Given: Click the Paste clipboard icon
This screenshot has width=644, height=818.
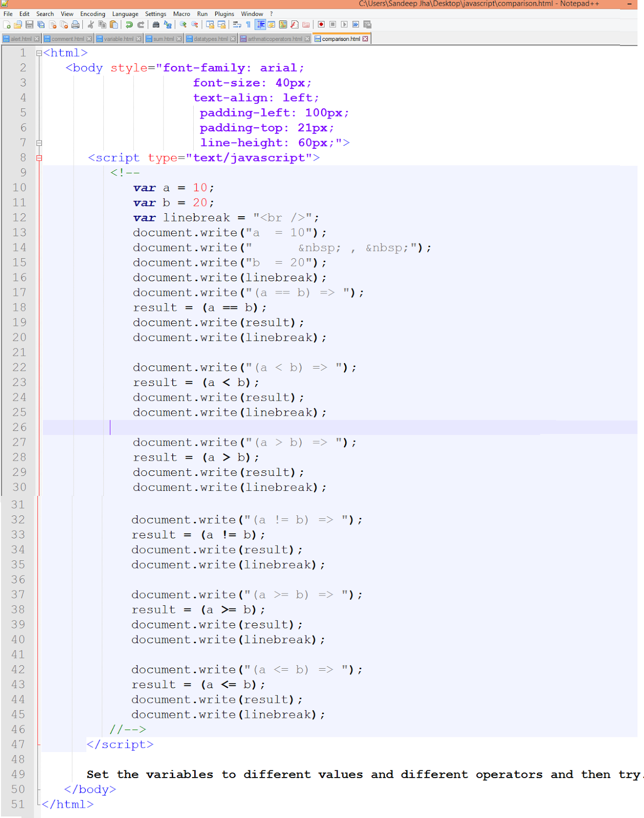Looking at the screenshot, I should click(x=113, y=25).
